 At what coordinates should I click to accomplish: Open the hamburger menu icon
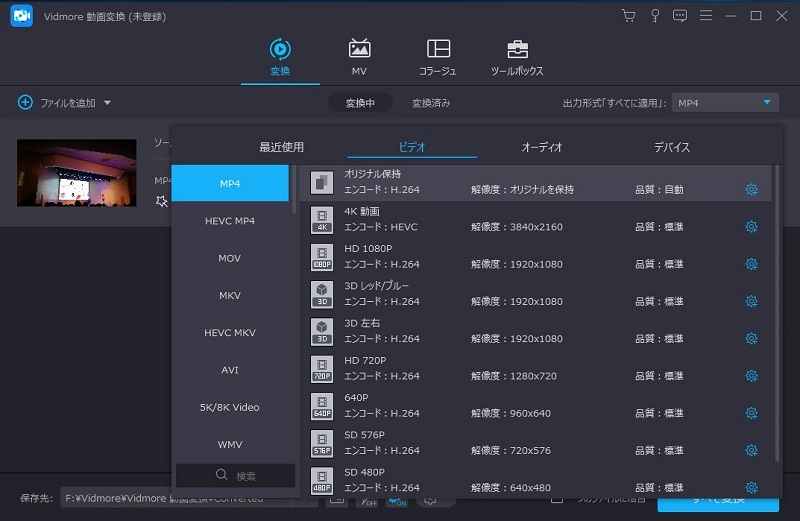[x=706, y=16]
